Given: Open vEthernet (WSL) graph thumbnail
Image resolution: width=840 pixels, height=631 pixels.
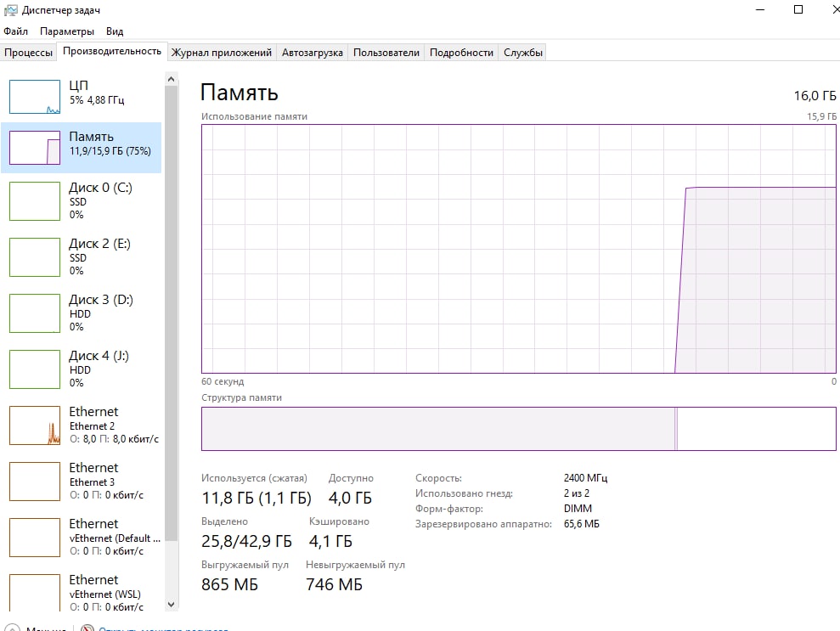Looking at the screenshot, I should [35, 593].
